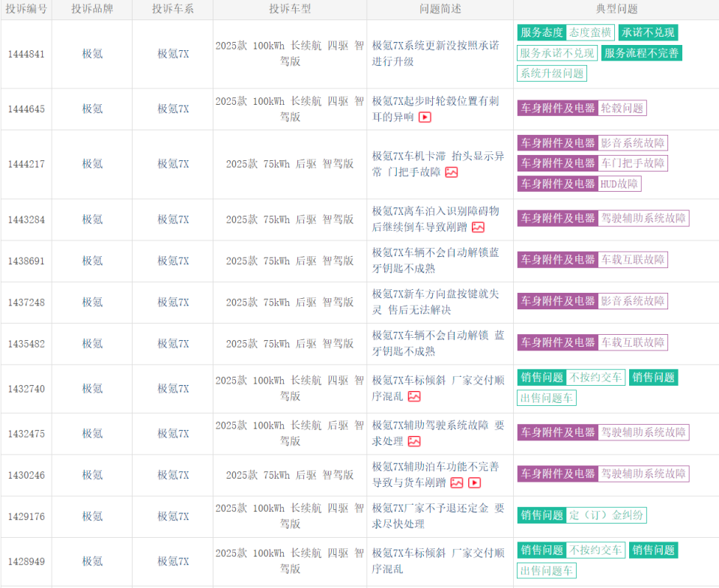Open image icon in complaint 1443284 description
The width and height of the screenshot is (719, 588).
click(479, 227)
